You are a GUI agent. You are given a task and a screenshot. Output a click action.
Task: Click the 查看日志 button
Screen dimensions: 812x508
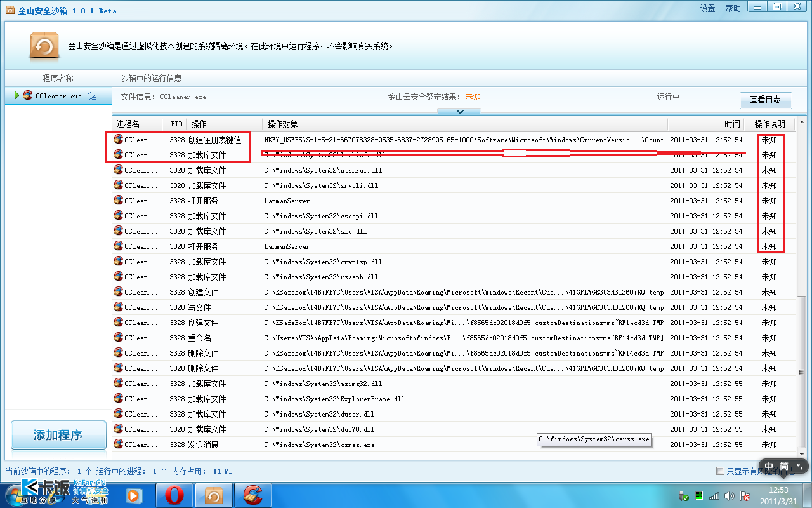[766, 100]
